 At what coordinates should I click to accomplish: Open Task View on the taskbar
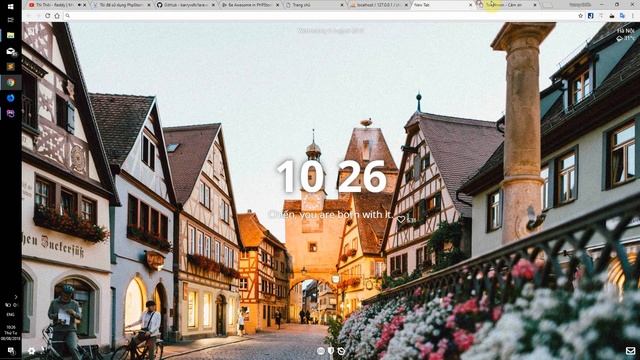tap(11, 20)
